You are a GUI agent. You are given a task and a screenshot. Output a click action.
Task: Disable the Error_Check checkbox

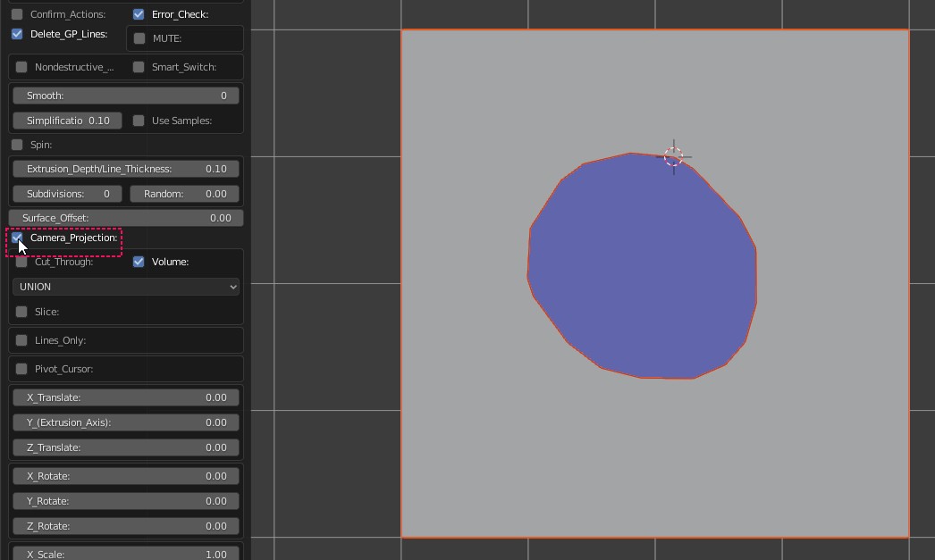click(x=139, y=14)
